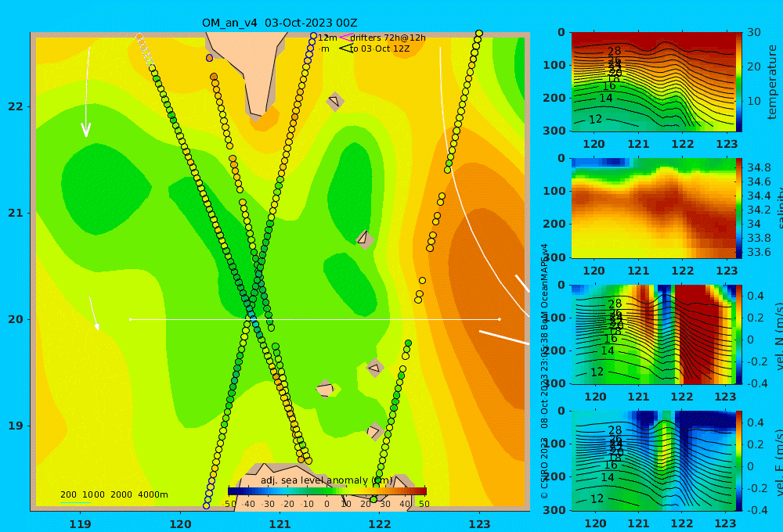This screenshot has width=783, height=532.
Task: Click the '30' tick on temperature colorbar
Action: click(x=754, y=32)
